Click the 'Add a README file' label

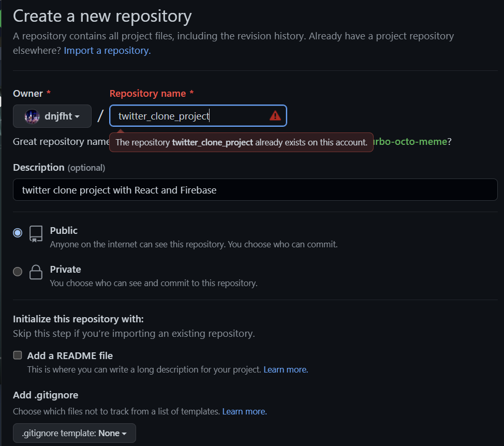click(70, 355)
